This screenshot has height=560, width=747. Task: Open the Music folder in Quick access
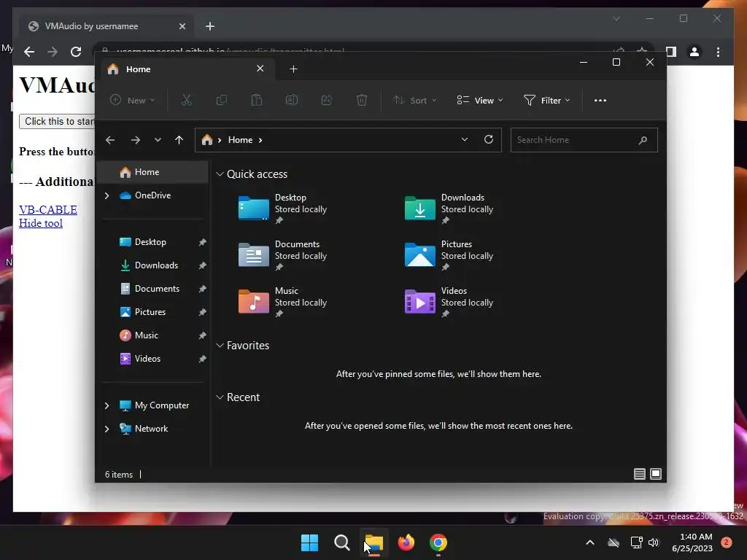point(283,302)
